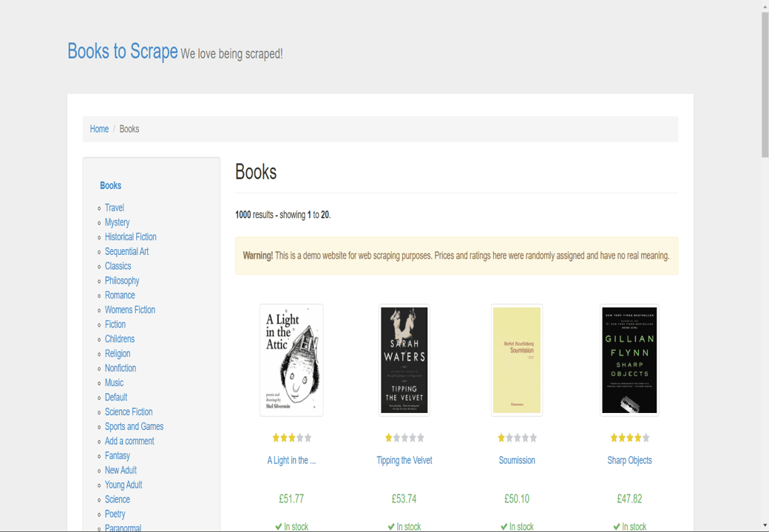Click the In stock checkmark below £50.10
Image resolution: width=769 pixels, height=532 pixels.
tap(504, 527)
